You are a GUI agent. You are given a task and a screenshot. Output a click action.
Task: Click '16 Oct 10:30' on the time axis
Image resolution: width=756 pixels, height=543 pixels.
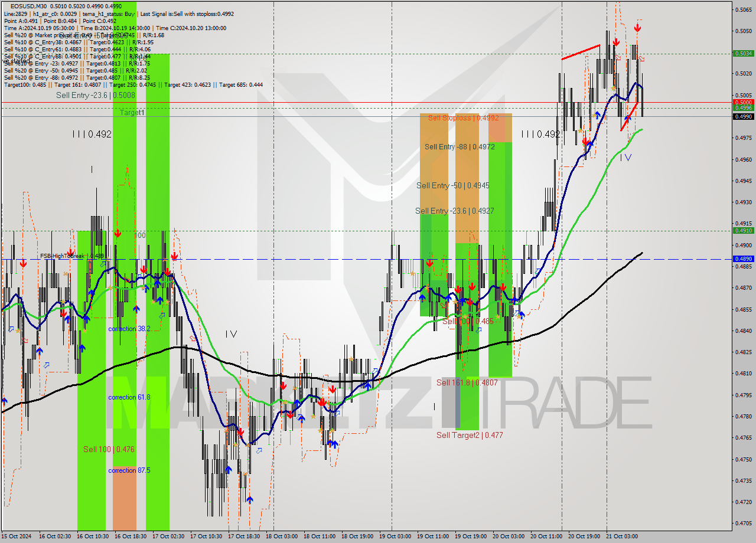click(x=93, y=537)
